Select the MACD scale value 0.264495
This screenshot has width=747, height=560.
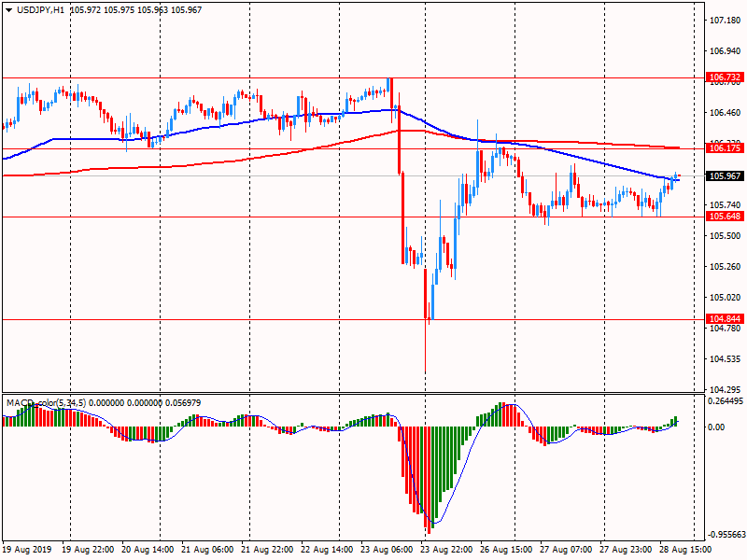click(x=726, y=401)
